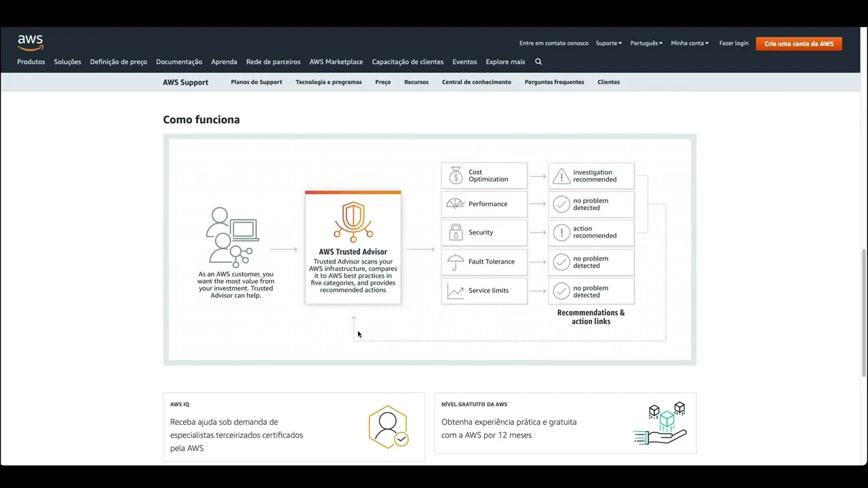Click the Nível gratuito da AWS card text
This screenshot has width=868, height=488.
pyautogui.click(x=509, y=428)
